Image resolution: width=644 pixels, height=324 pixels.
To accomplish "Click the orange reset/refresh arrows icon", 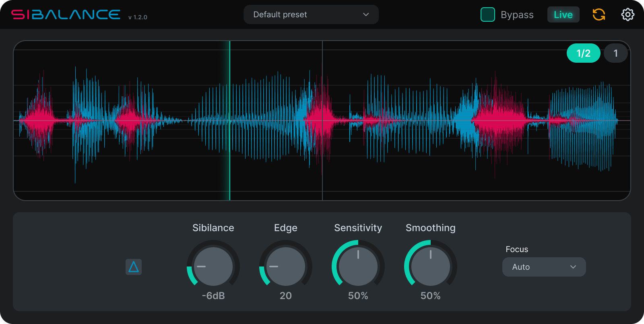I will pyautogui.click(x=599, y=14).
